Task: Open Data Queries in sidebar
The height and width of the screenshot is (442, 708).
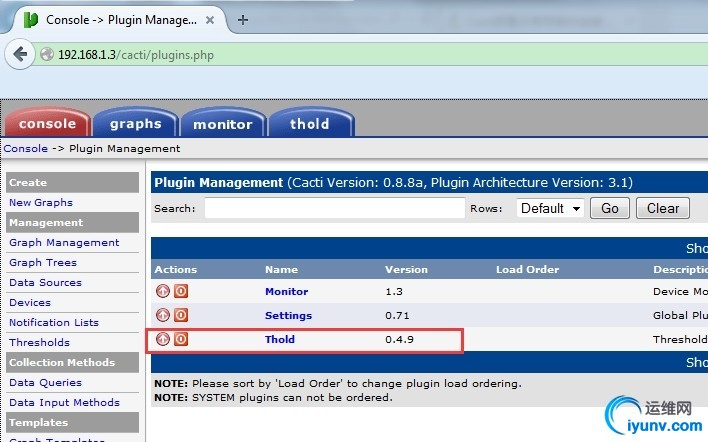Action: click(45, 382)
